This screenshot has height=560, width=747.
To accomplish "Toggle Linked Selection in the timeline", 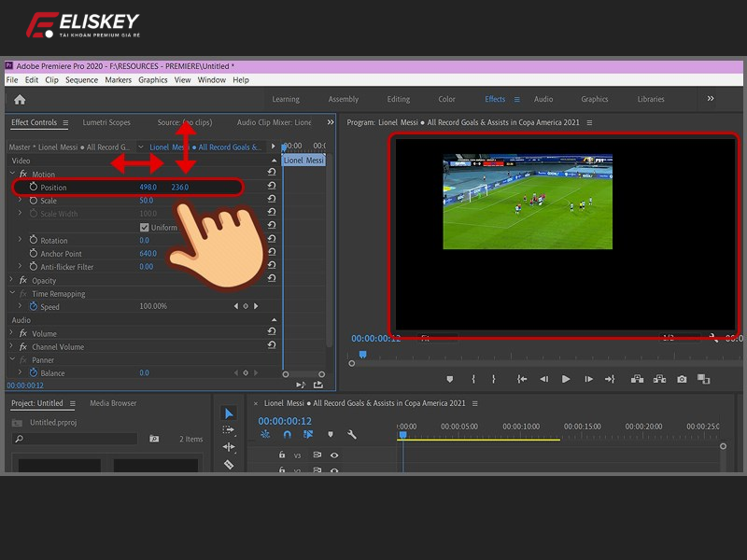I will (x=308, y=434).
